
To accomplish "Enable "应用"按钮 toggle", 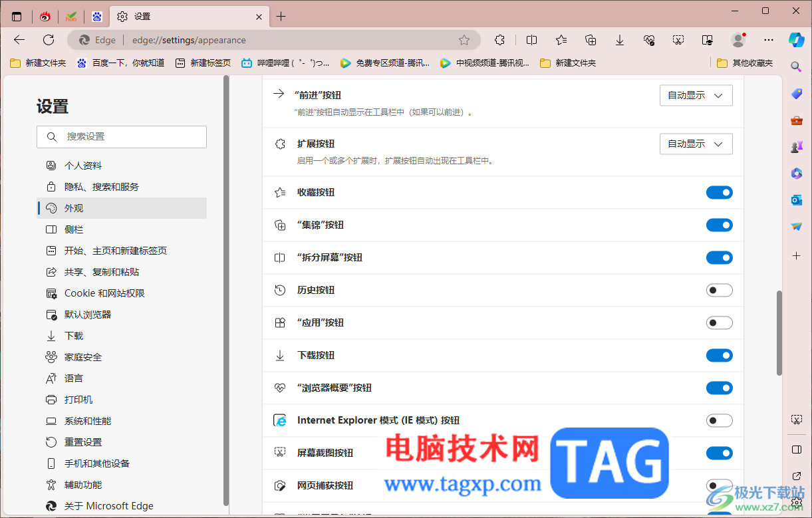I will [720, 323].
